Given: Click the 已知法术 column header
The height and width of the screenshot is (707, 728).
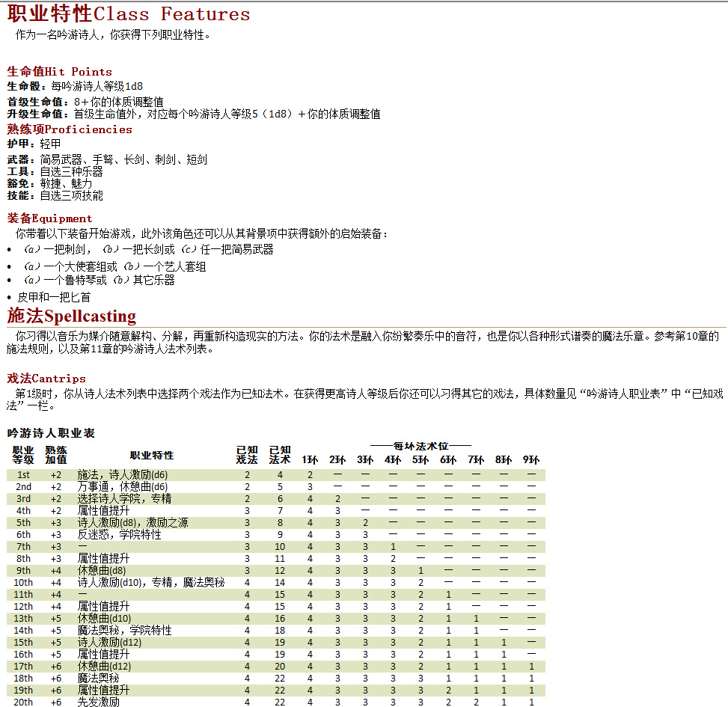Looking at the screenshot, I should point(280,455).
